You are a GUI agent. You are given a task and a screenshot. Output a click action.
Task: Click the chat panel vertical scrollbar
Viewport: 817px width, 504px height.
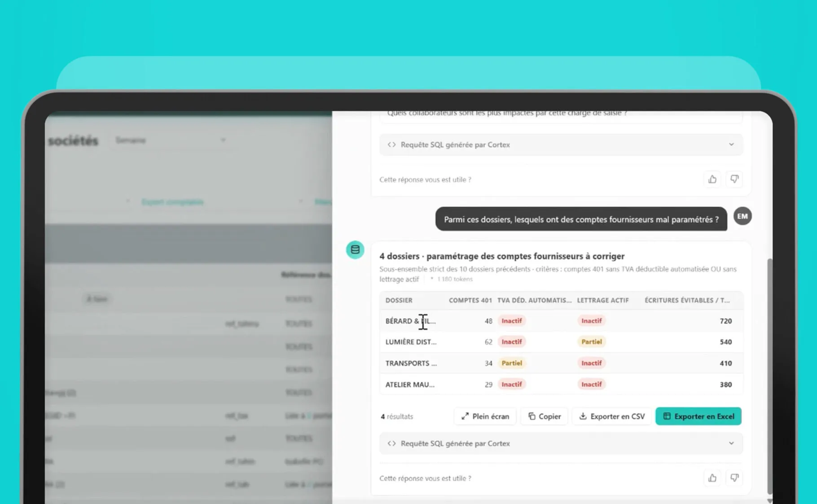(770, 377)
